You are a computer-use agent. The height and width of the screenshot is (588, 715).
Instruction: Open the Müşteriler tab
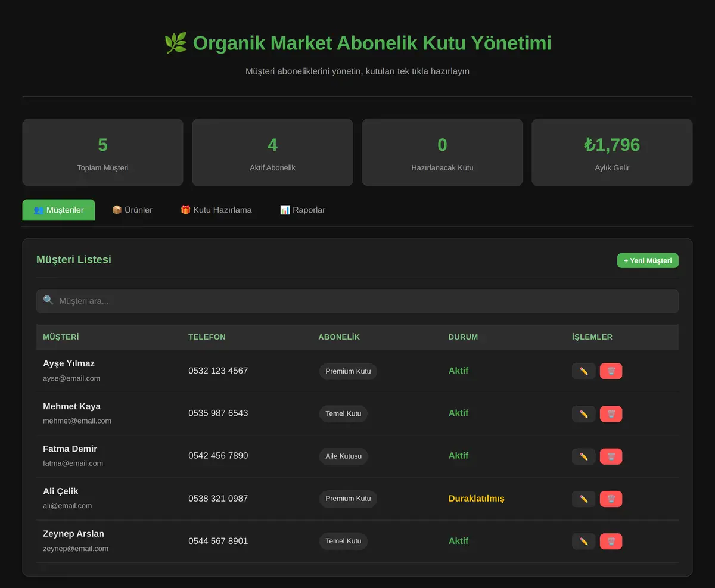[58, 210]
